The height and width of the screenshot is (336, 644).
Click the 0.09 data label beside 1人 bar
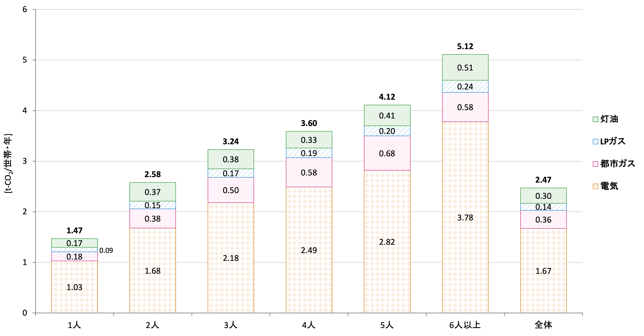pyautogui.click(x=106, y=250)
